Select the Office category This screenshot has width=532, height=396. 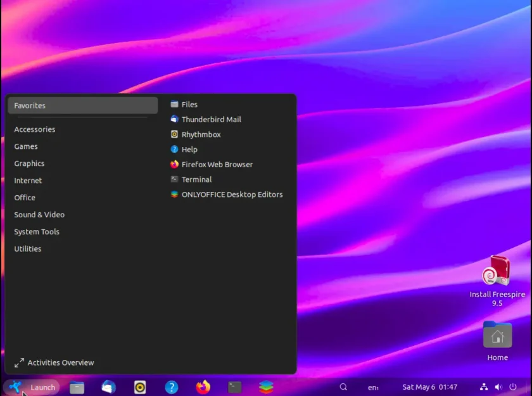point(83,198)
